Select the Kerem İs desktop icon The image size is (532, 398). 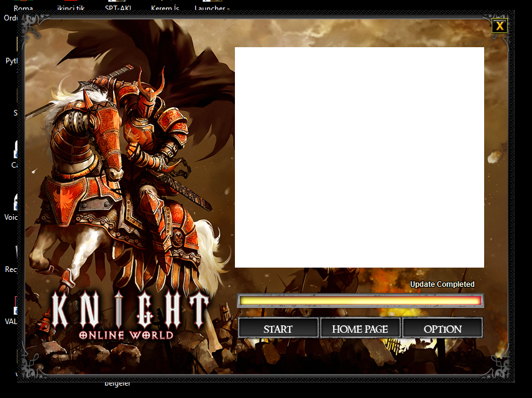165,7
